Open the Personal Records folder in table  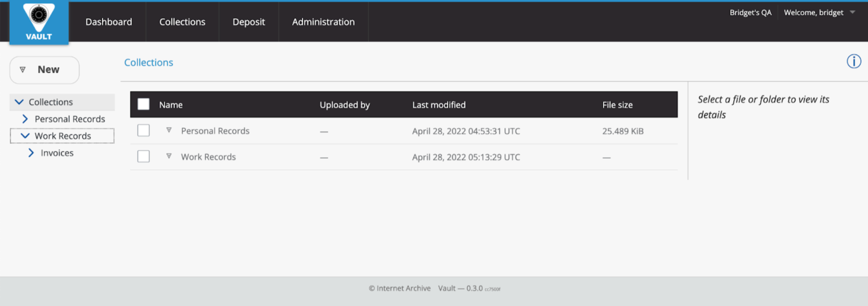pyautogui.click(x=215, y=131)
